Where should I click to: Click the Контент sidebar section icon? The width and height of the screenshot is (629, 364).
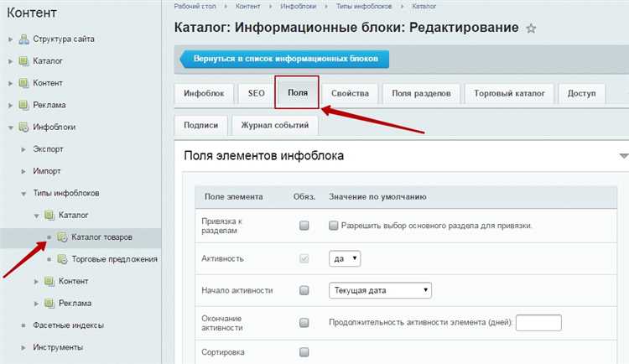pos(24,83)
